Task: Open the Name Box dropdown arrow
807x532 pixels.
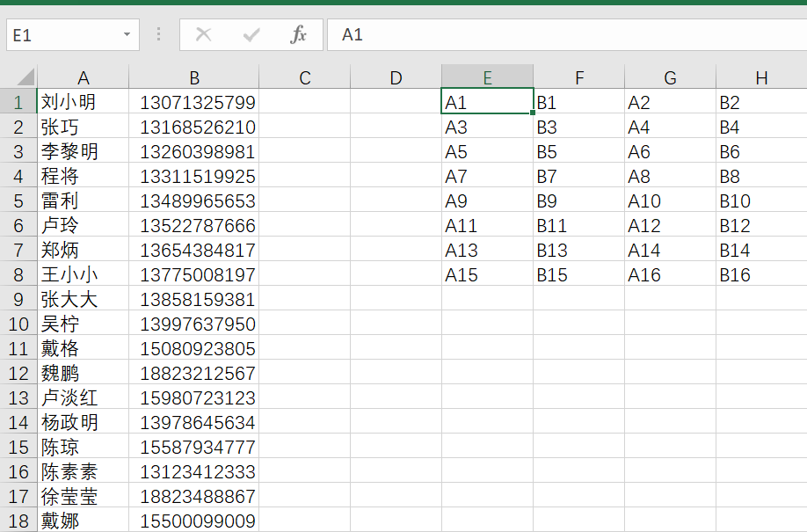Action: coord(127,35)
